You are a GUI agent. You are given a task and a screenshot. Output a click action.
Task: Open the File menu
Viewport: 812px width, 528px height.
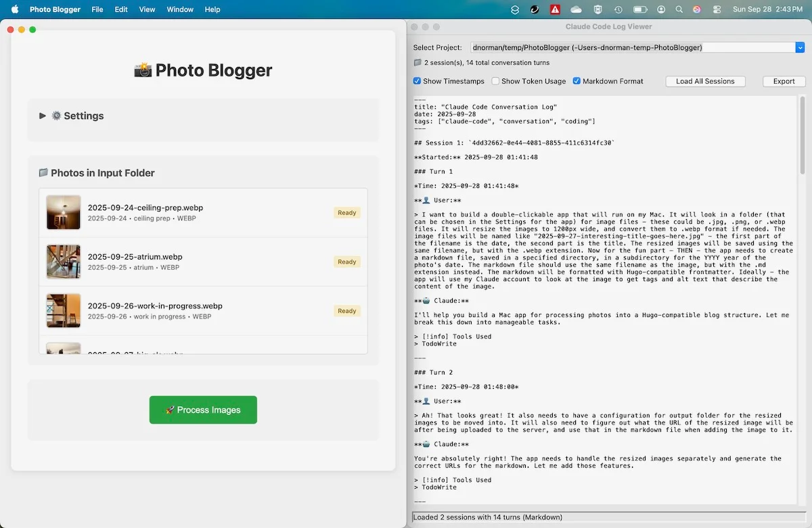(x=97, y=9)
